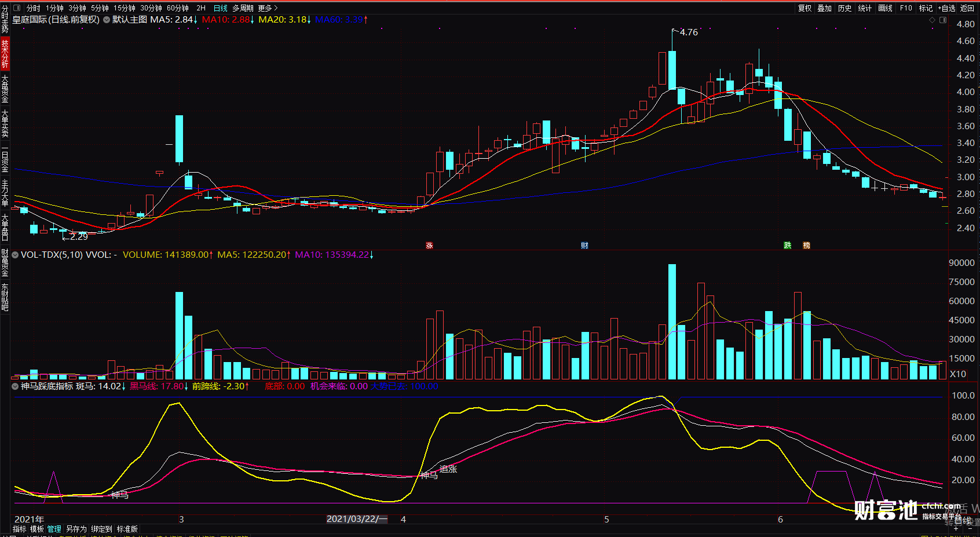Click the 指标 bottom tab
Screen dimensions: 980x537
19,529
